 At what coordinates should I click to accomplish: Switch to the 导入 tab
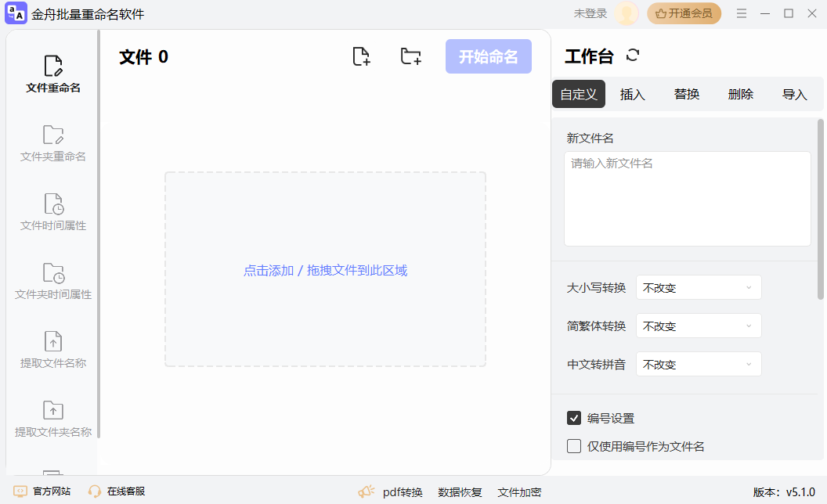click(794, 94)
